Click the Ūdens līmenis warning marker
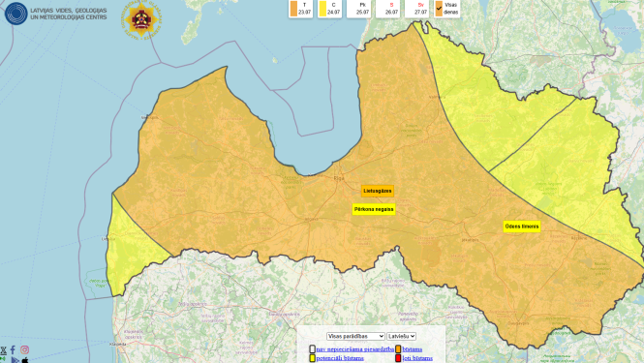Viewport: 644px width, 363px height. pos(522,227)
